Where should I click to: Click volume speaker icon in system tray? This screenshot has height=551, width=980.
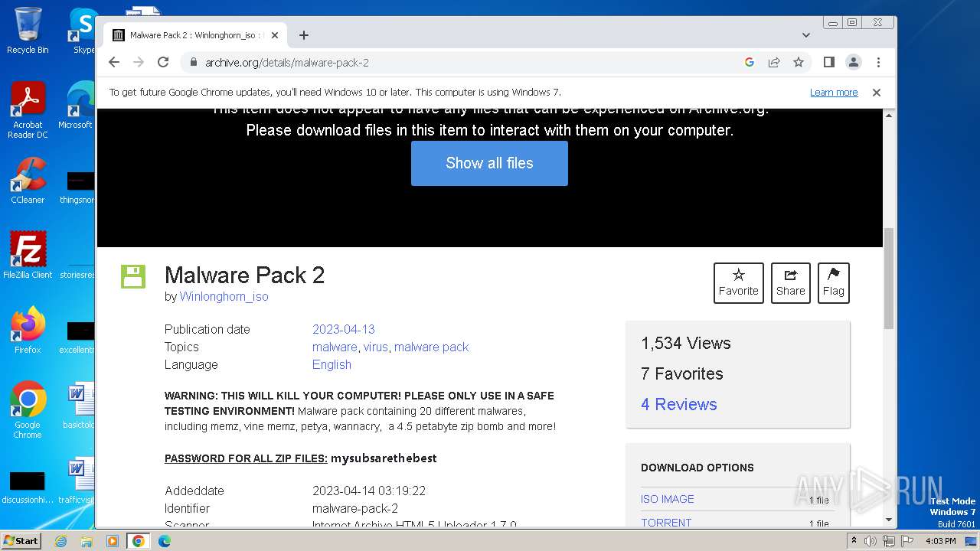click(x=871, y=541)
